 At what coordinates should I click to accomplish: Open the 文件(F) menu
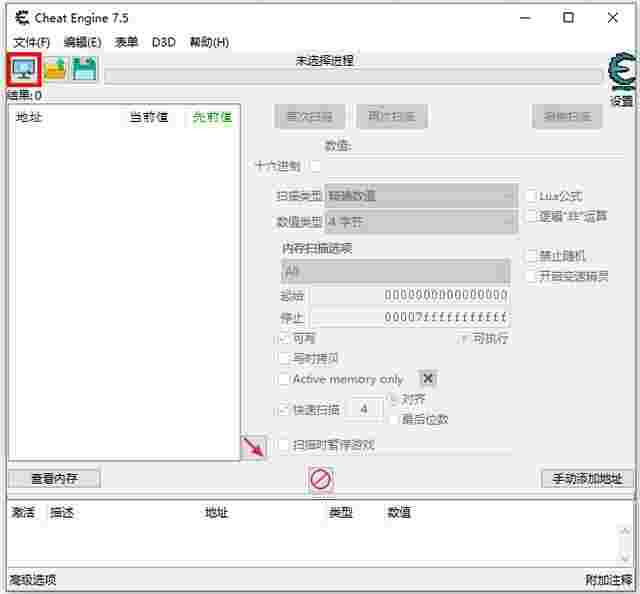[31, 42]
